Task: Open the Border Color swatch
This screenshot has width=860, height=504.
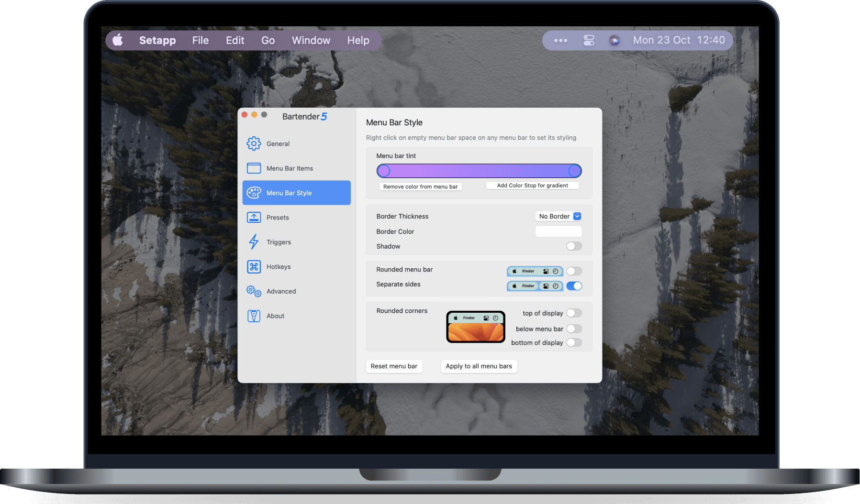Action: [558, 231]
